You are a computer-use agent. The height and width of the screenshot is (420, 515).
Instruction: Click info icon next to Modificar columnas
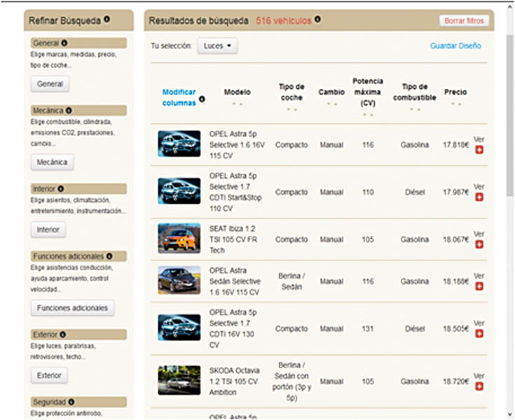202,99
